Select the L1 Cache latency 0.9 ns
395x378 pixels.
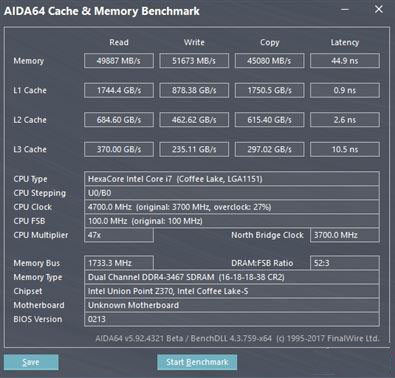pyautogui.click(x=345, y=90)
